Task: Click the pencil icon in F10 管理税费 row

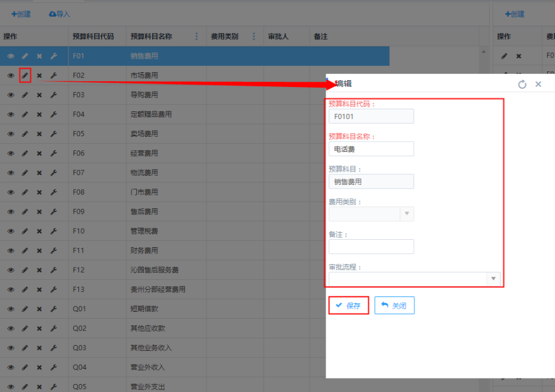Action: 25,231
